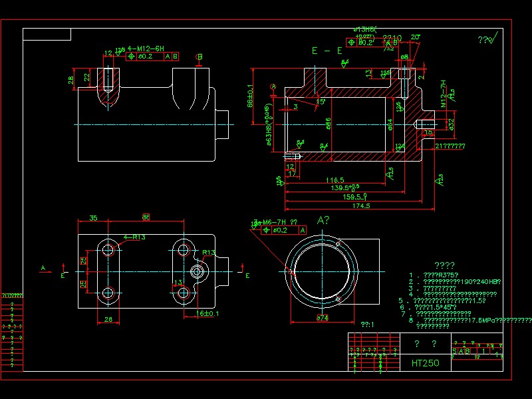The image size is (532, 399).
Task: Click the E – E section view title
Action: [x=327, y=51]
